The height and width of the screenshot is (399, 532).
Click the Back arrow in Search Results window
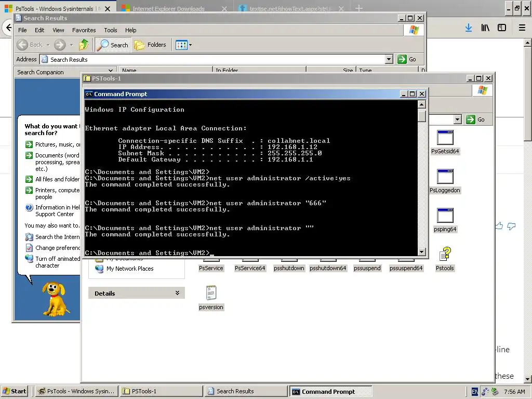point(22,45)
